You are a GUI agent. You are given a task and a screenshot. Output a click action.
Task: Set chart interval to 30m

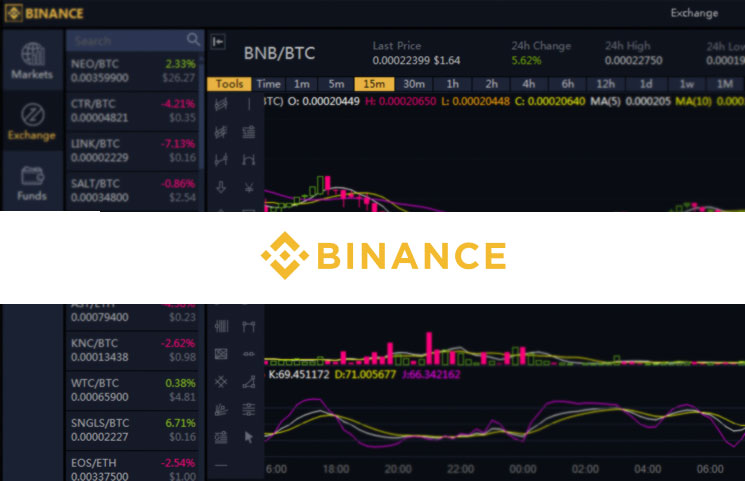[414, 84]
